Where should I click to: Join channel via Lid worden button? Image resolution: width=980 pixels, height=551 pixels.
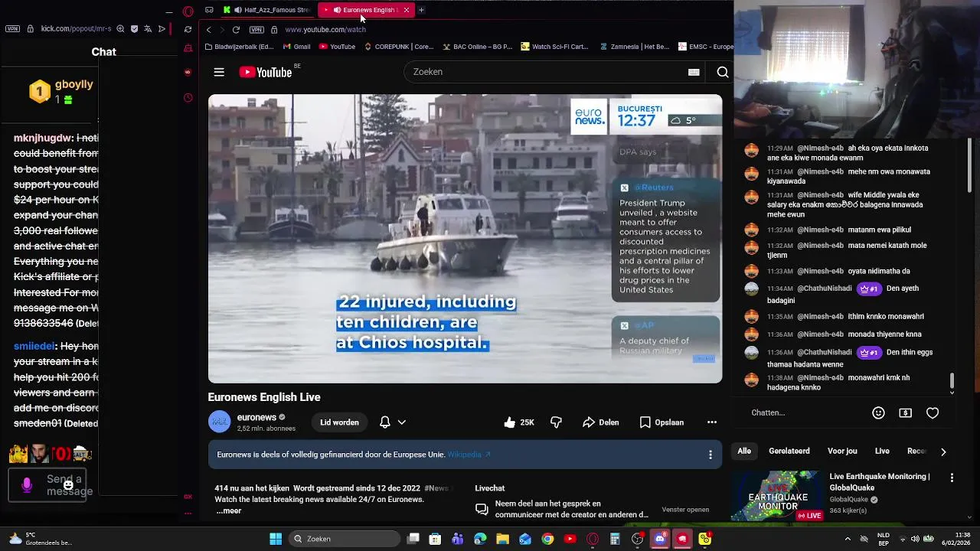339,422
